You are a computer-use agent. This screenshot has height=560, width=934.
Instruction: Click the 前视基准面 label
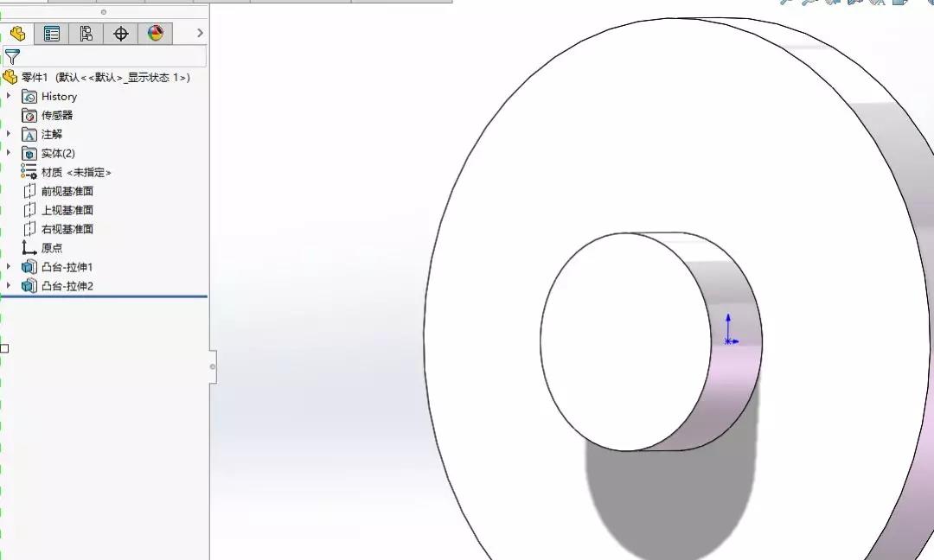click(x=67, y=191)
